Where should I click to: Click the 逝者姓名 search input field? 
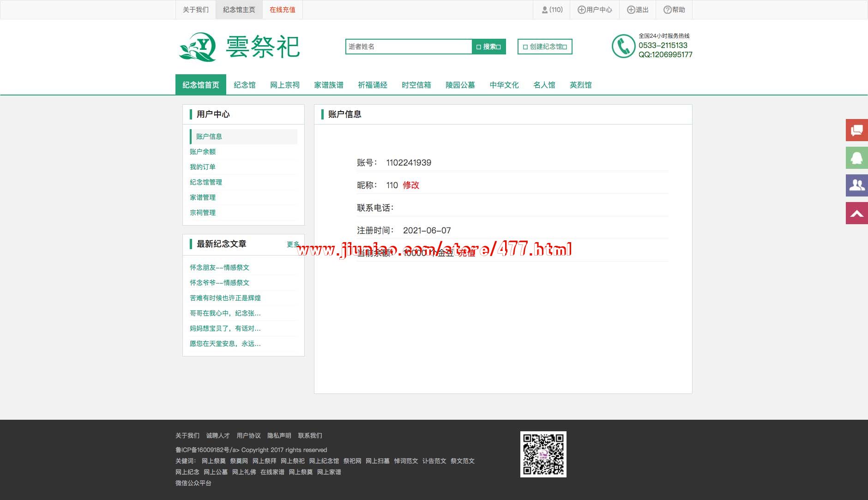pos(408,47)
